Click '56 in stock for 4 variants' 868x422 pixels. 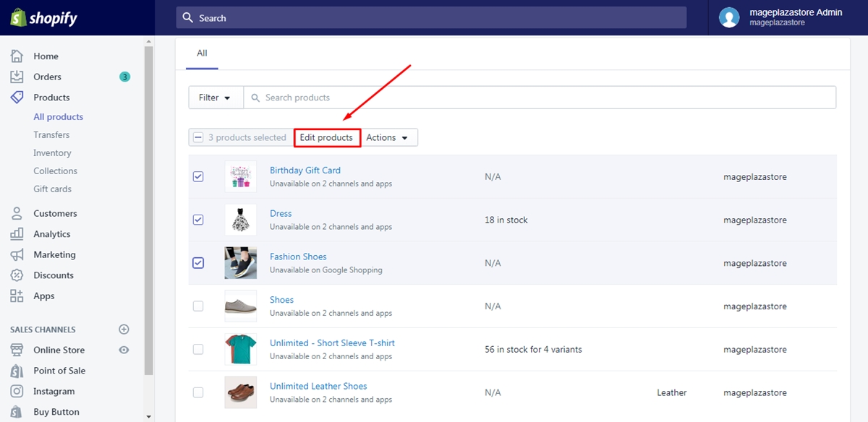click(533, 350)
